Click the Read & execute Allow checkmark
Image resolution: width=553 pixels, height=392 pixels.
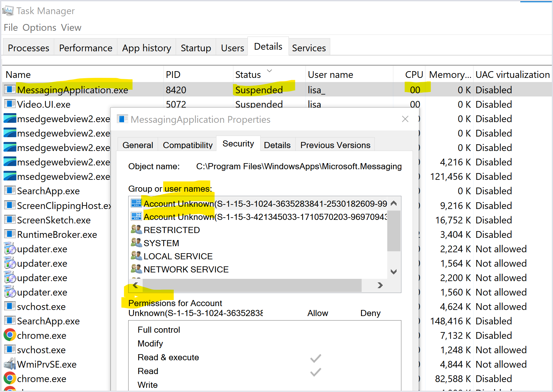[x=316, y=358]
